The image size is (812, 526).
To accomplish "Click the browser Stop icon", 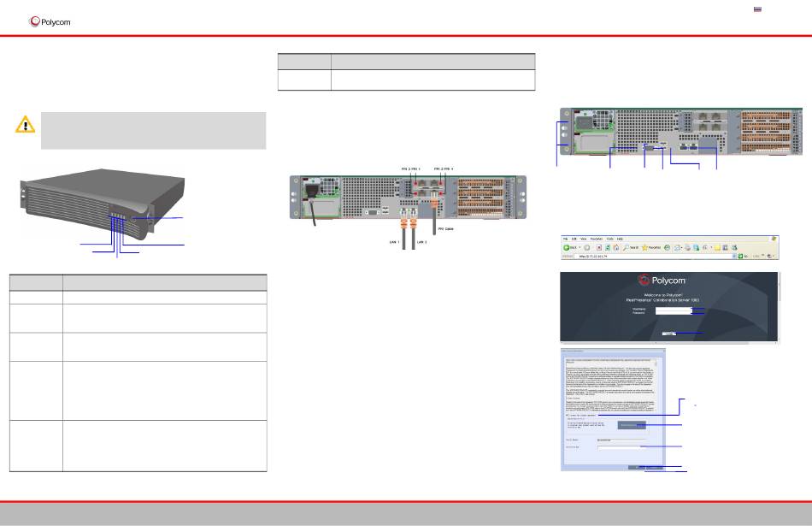I will coord(597,246).
